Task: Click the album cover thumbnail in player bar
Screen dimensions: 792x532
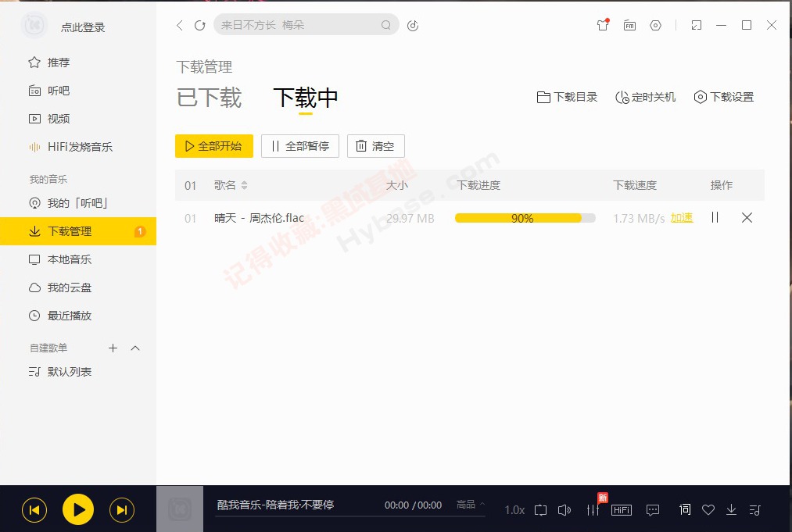Action: click(180, 509)
